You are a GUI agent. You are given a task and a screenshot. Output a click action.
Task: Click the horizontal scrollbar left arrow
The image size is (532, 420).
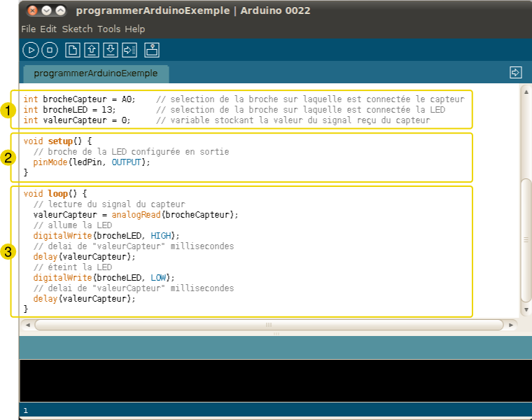[28, 325]
